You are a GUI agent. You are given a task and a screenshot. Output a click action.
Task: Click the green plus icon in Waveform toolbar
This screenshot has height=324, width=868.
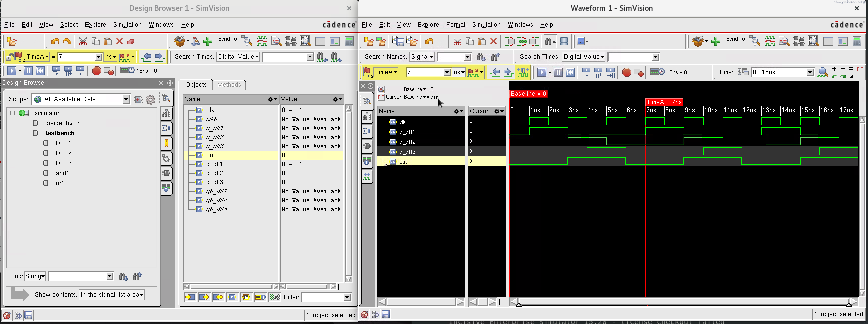tap(716, 41)
